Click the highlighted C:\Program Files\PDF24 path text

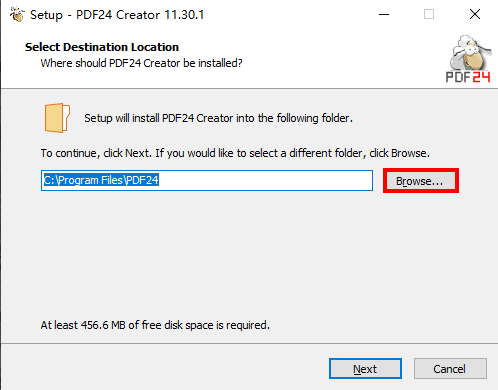click(101, 180)
